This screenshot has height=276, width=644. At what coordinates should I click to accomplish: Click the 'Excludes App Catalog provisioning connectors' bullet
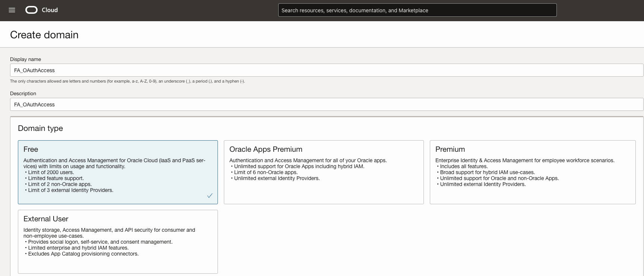point(83,254)
